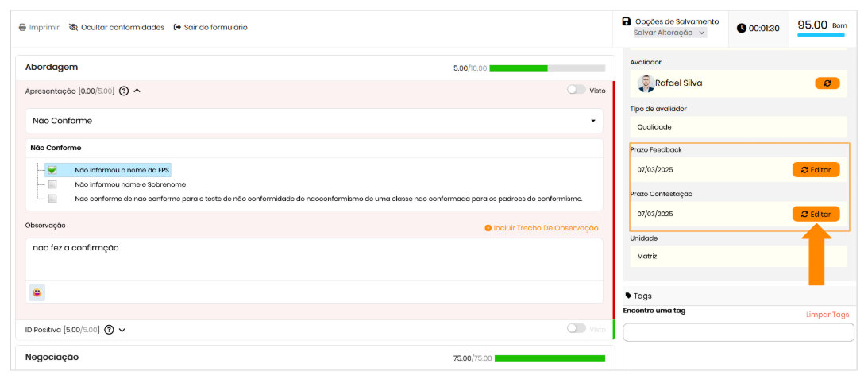Click the Imprimir printer icon
The image size is (868, 383).
tap(23, 27)
